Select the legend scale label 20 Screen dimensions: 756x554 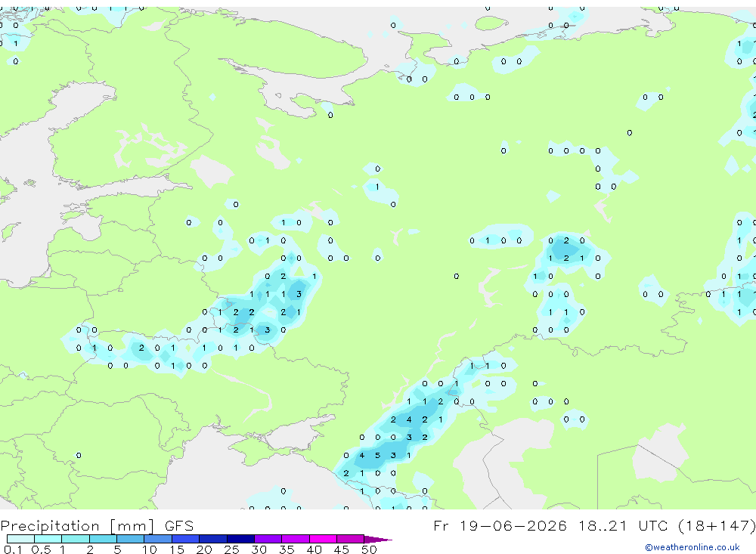(x=204, y=549)
